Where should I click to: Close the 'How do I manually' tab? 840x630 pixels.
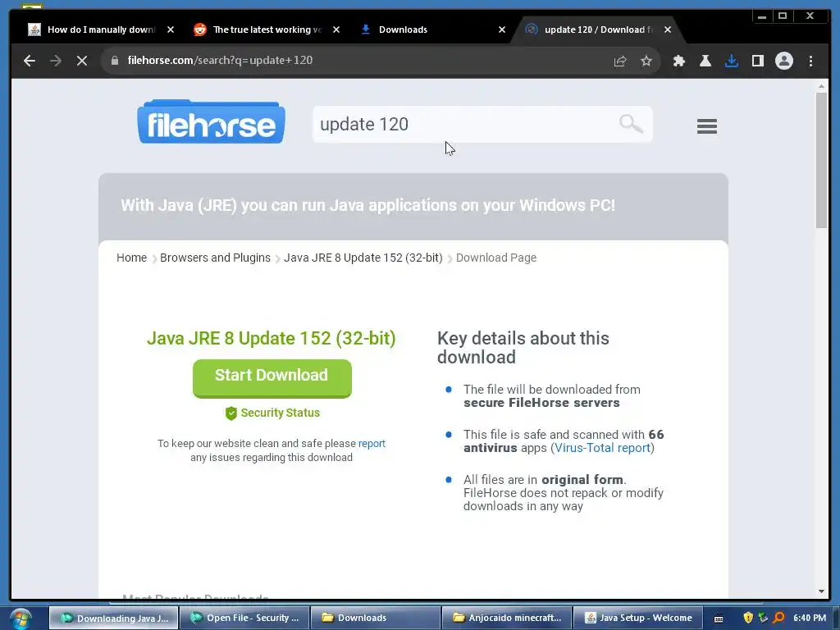pos(171,30)
